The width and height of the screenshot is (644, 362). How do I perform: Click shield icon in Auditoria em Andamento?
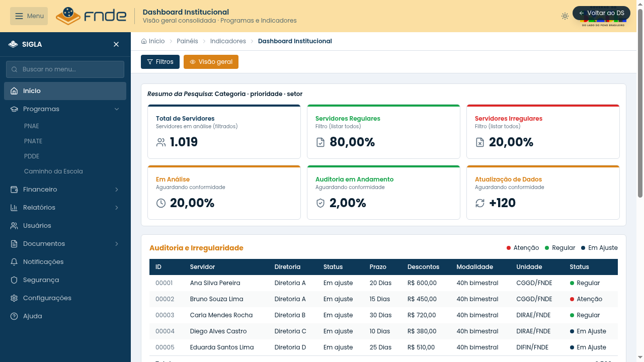[x=320, y=203]
